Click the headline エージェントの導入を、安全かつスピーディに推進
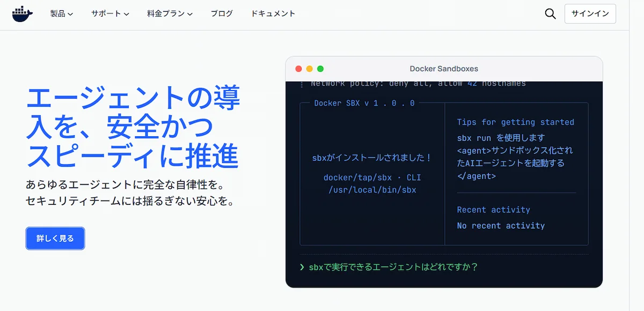Screen dimensions: 644x311 (133, 127)
